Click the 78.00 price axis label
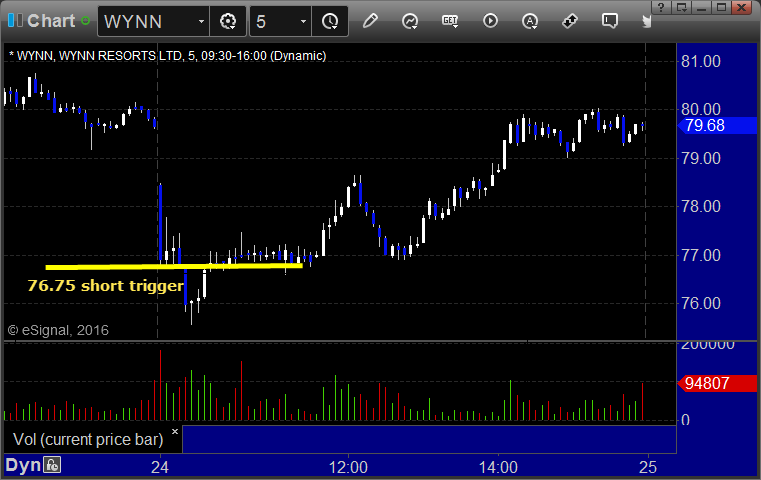This screenshot has height=480, width=761. 701,206
